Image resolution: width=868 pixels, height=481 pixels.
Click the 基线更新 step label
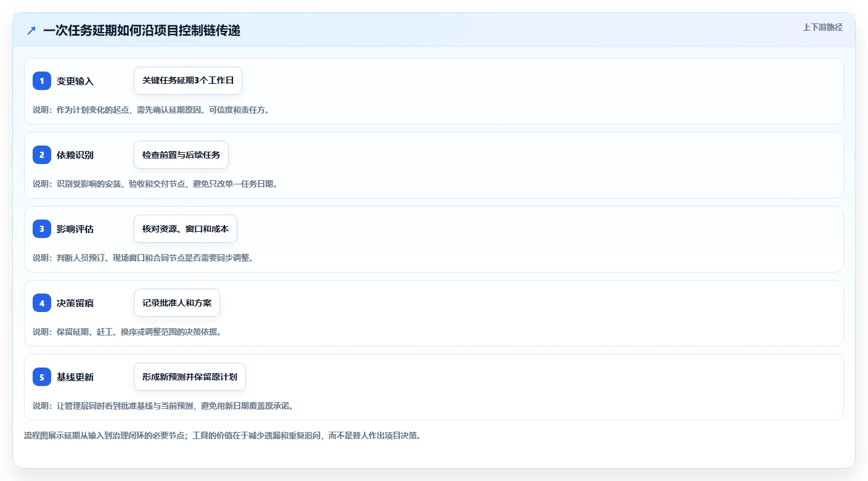pos(75,377)
